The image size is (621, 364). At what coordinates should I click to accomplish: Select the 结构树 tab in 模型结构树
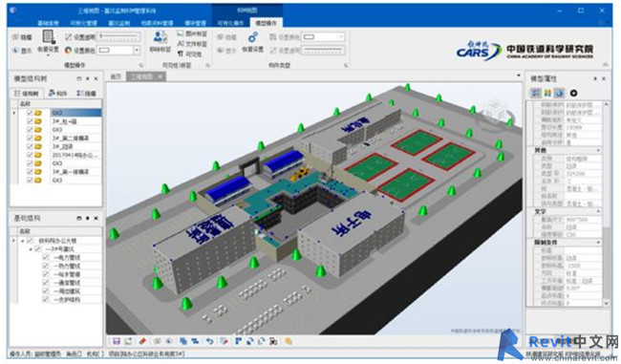click(x=27, y=94)
